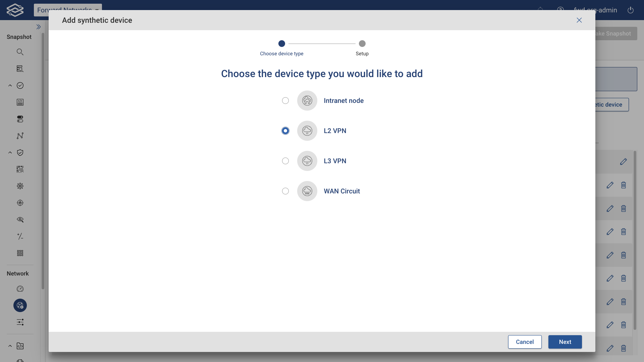Open the search icon in sidebar
Image resolution: width=644 pixels, height=362 pixels.
pyautogui.click(x=20, y=52)
